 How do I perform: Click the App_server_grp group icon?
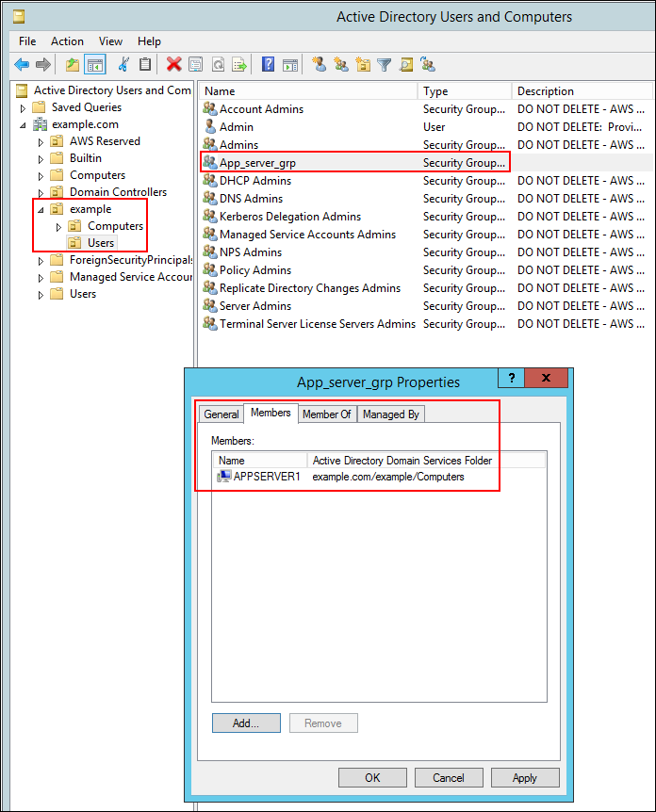(210, 162)
